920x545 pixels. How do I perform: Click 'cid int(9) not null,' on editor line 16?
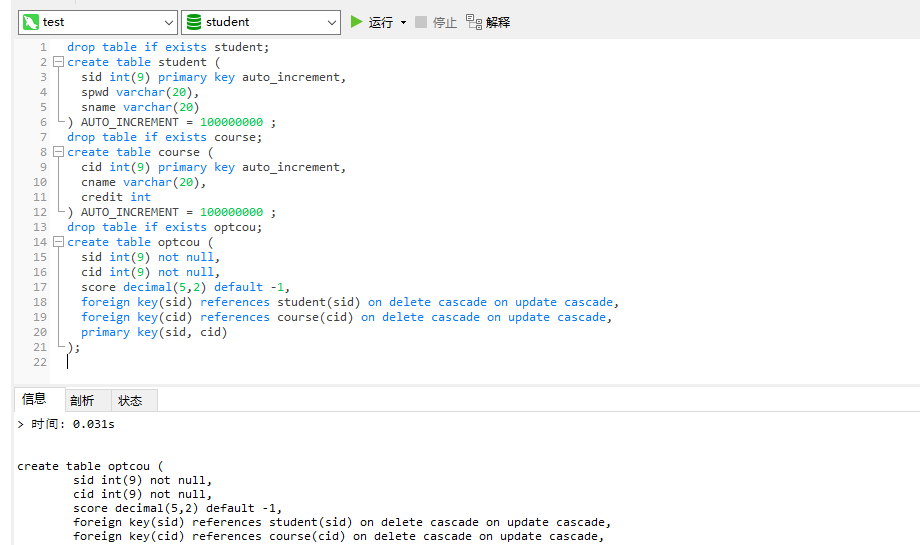[150, 272]
